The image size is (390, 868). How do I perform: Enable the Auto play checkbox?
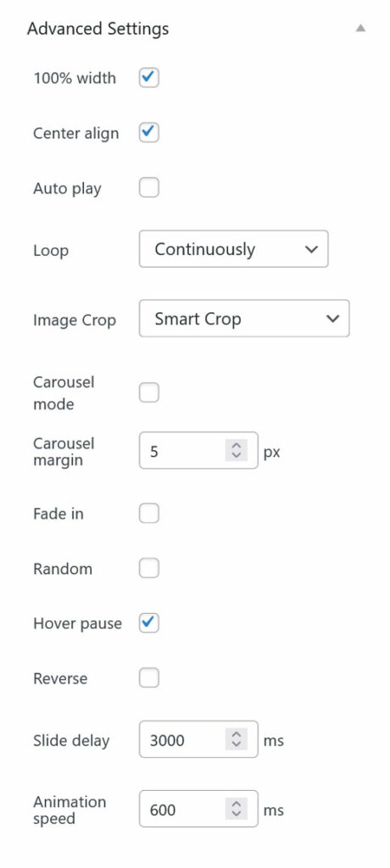click(x=149, y=187)
